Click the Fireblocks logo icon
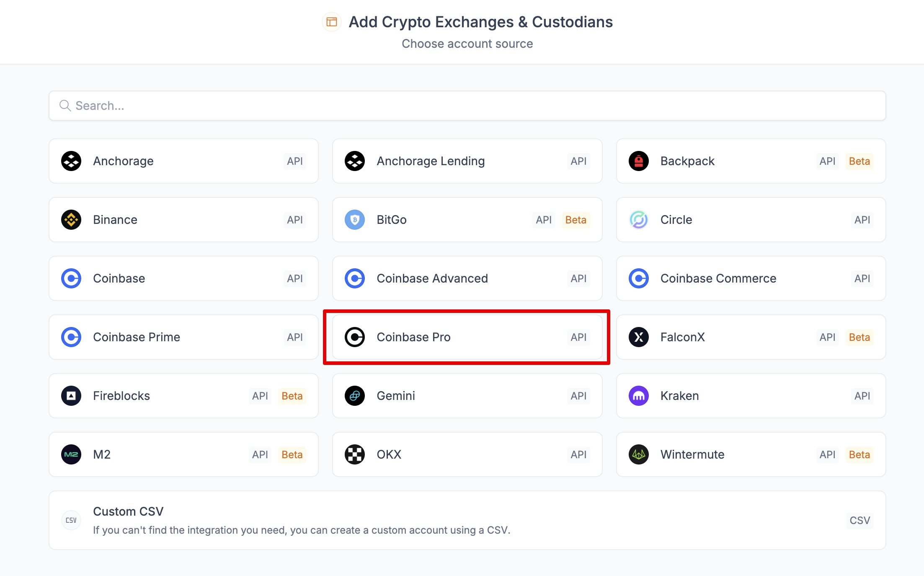Screen dimensions: 924x576 71,396
